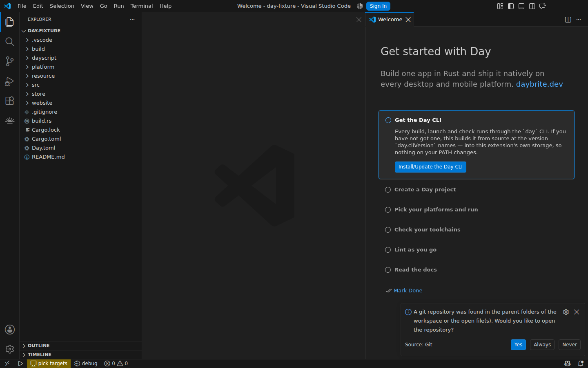Click the debug profile status bar item
This screenshot has height=368, width=588.
pyautogui.click(x=86, y=364)
